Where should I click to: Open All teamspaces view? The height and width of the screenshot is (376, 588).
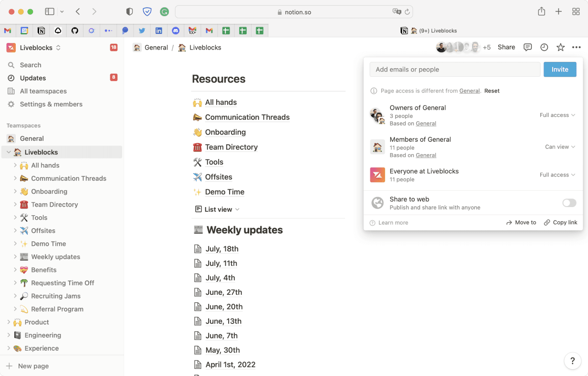[x=42, y=91]
